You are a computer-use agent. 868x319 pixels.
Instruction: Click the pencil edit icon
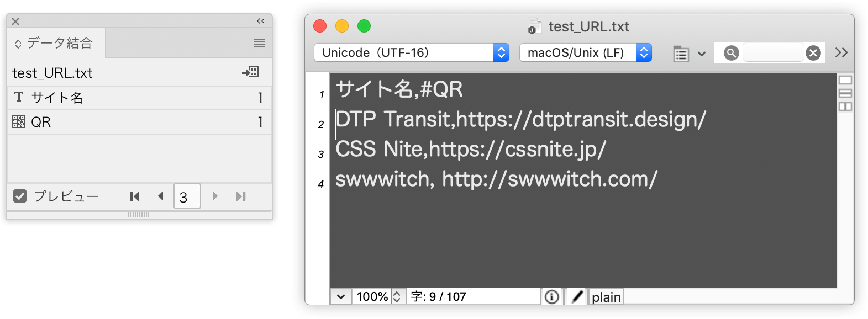click(x=577, y=297)
